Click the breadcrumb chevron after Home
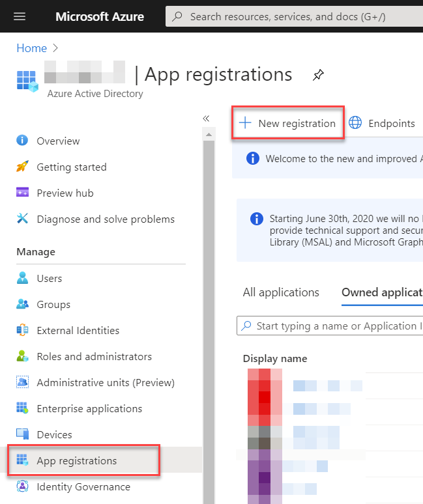 point(55,48)
